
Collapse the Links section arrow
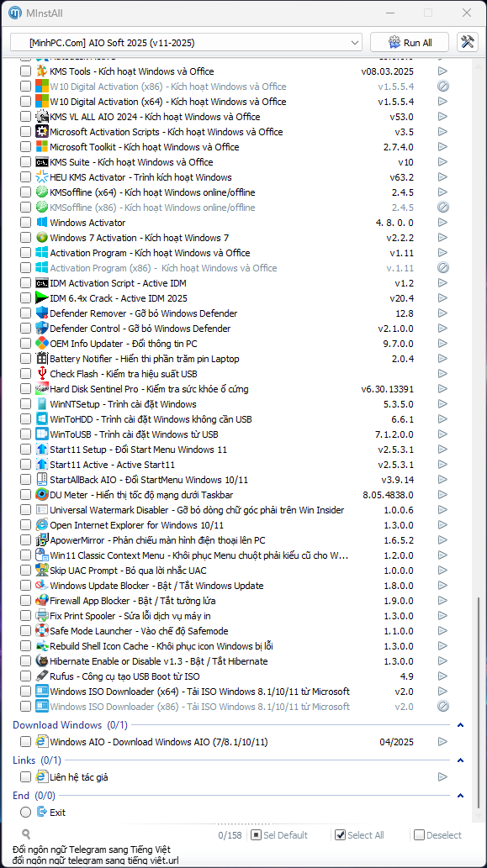(460, 760)
